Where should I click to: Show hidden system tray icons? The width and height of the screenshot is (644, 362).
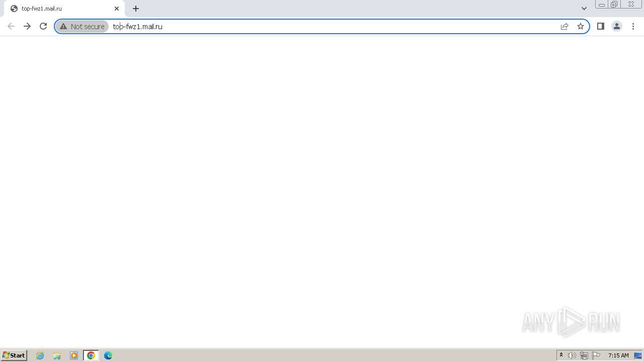[561, 355]
